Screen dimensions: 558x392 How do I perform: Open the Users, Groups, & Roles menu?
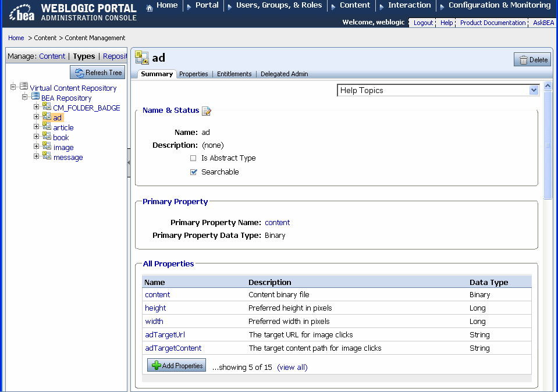279,5
